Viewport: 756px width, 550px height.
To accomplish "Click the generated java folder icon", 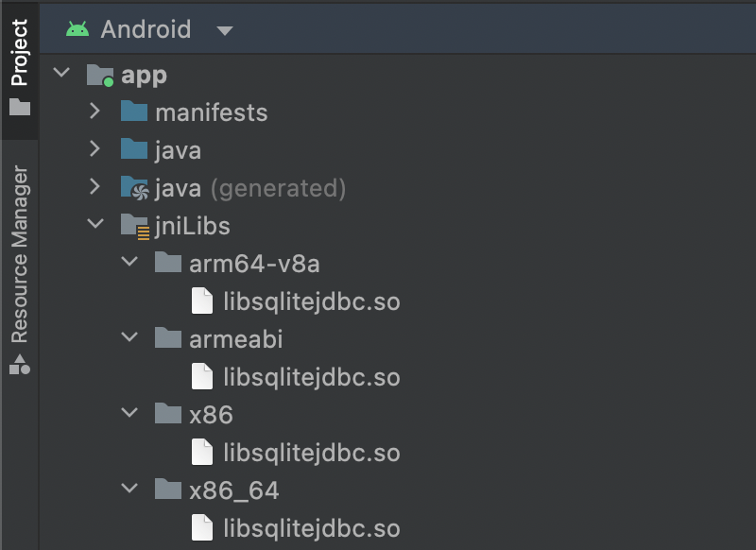I will (134, 188).
